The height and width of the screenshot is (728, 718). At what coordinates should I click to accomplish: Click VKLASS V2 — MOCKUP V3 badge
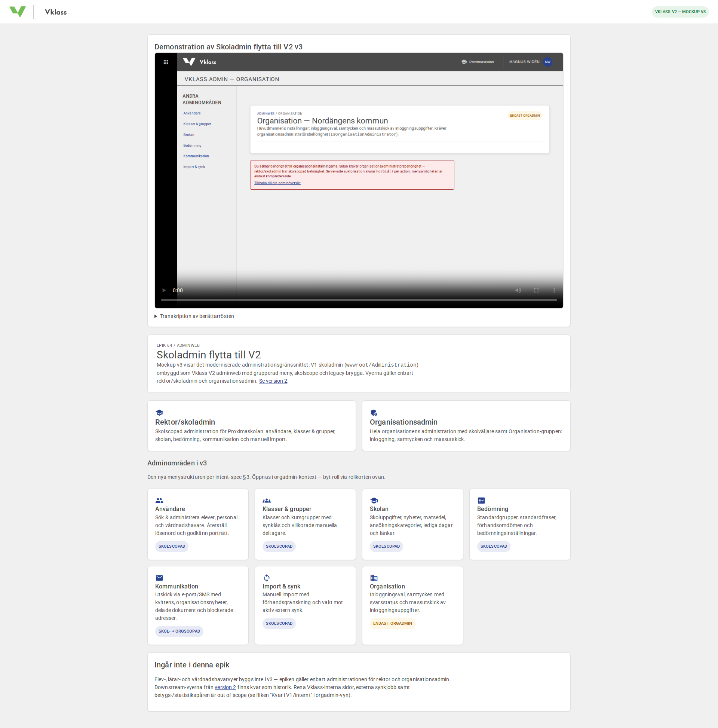click(x=680, y=12)
